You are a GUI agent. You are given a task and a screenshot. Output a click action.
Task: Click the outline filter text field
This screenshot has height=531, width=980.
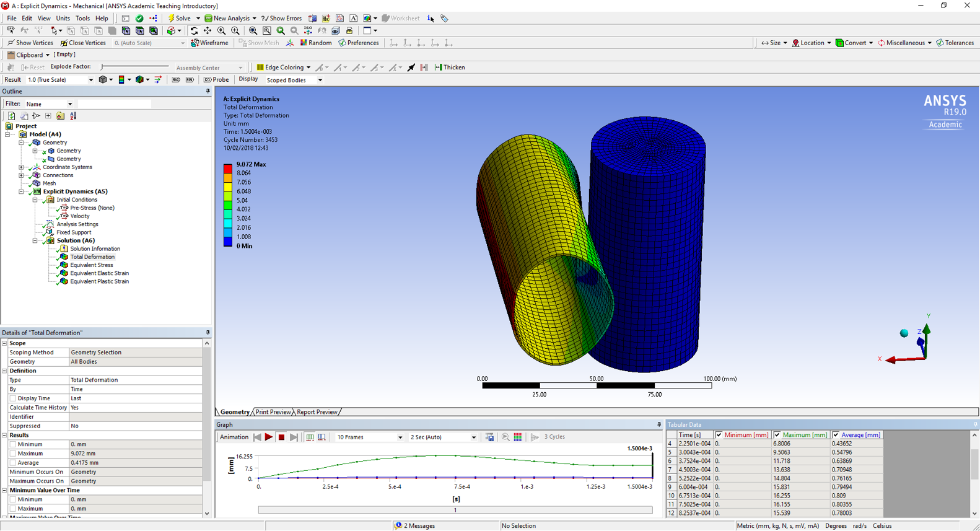pos(114,104)
